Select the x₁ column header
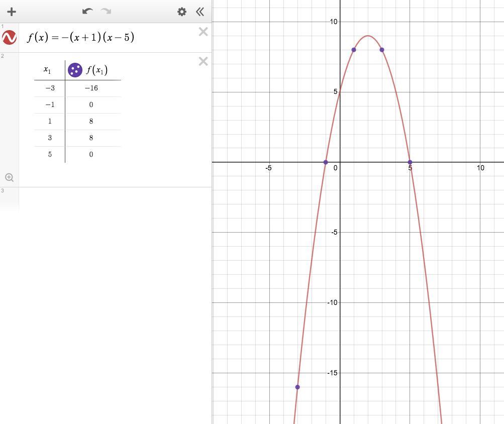The width and height of the screenshot is (504, 424). click(48, 70)
